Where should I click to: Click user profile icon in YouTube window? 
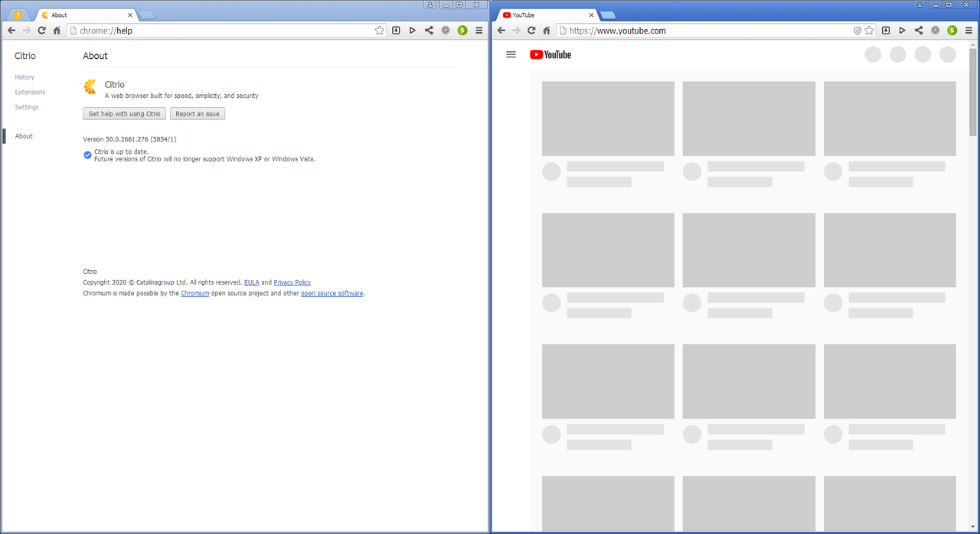pos(920,5)
